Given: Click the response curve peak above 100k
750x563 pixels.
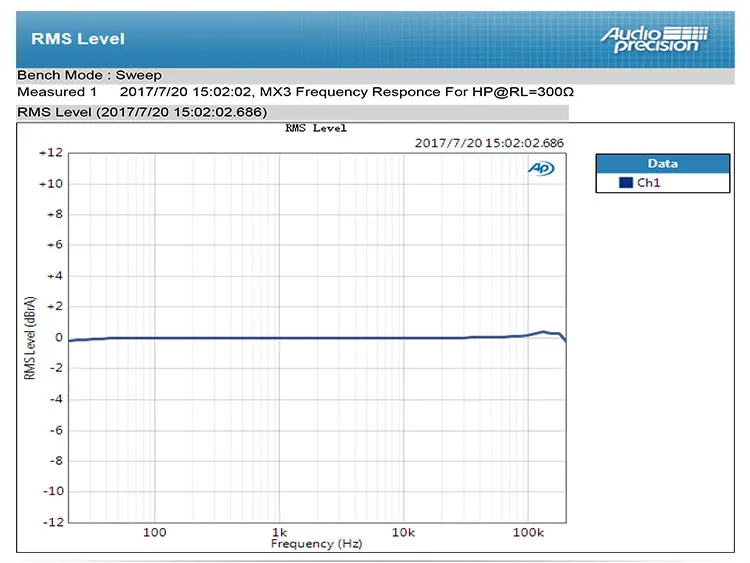Looking at the screenshot, I should (543, 331).
